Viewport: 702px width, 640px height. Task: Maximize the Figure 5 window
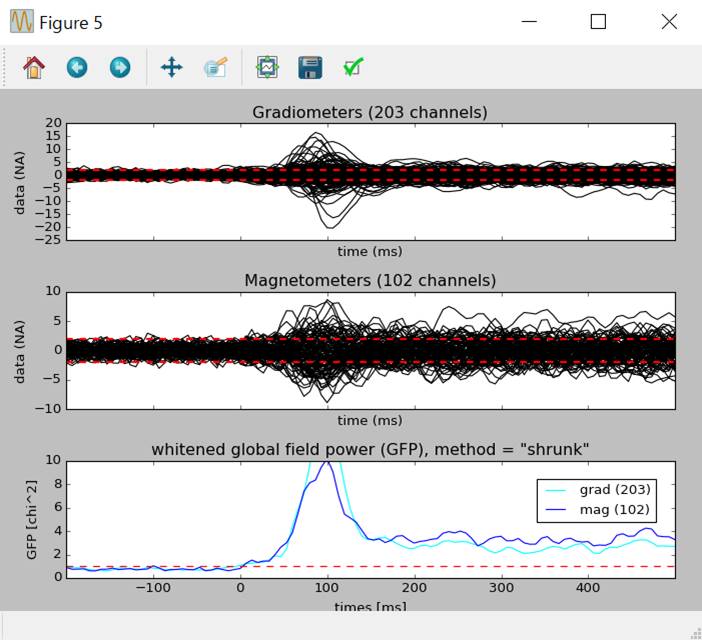(598, 22)
